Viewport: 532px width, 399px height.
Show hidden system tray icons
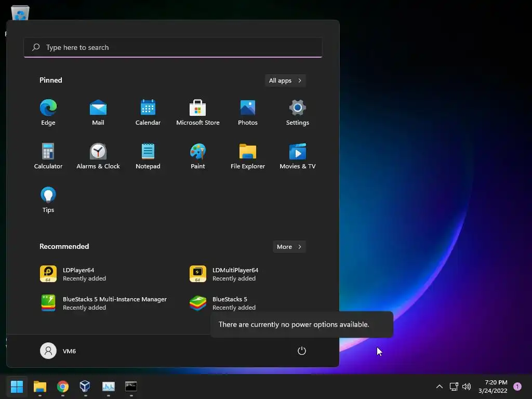tap(440, 387)
